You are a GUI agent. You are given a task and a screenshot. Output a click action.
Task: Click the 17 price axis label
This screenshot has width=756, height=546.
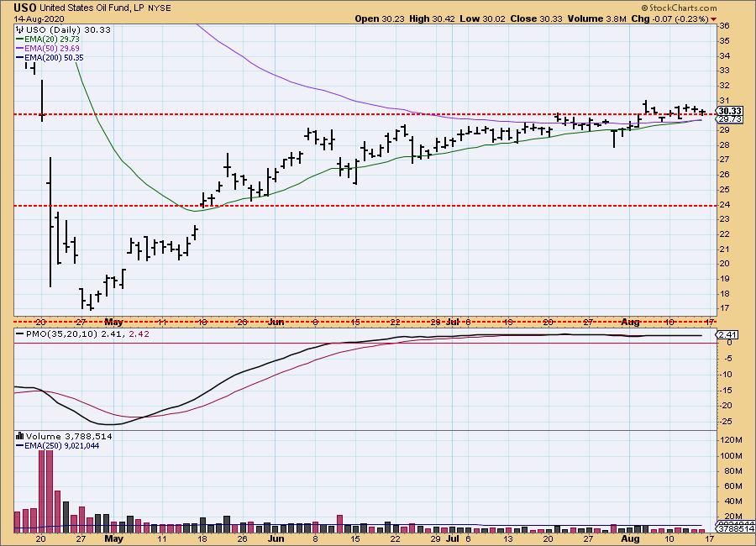click(x=724, y=308)
